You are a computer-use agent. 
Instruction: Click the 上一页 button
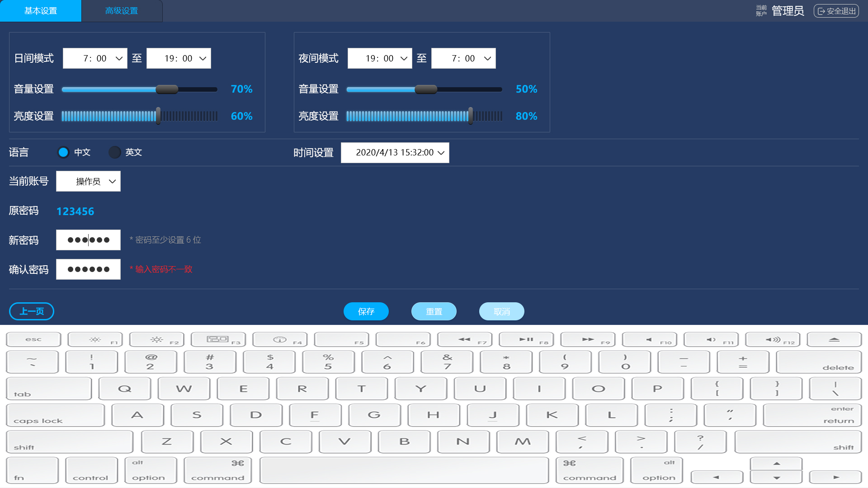pos(32,311)
